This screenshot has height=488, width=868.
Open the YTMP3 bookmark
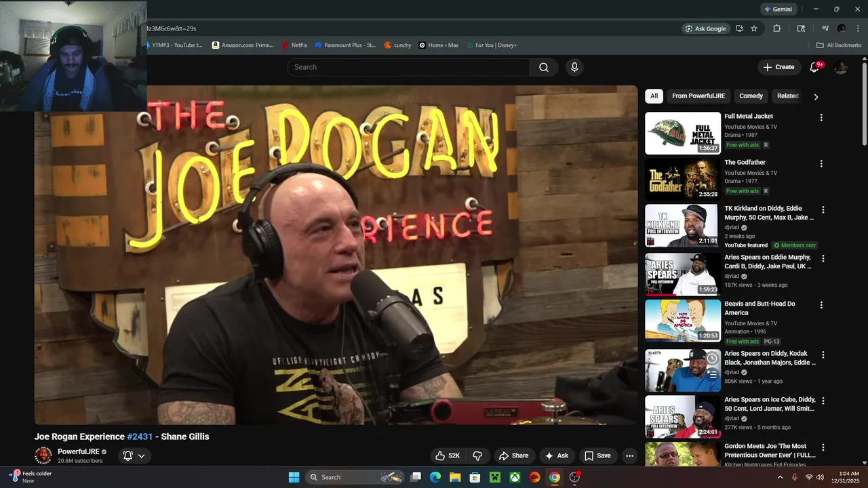174,45
